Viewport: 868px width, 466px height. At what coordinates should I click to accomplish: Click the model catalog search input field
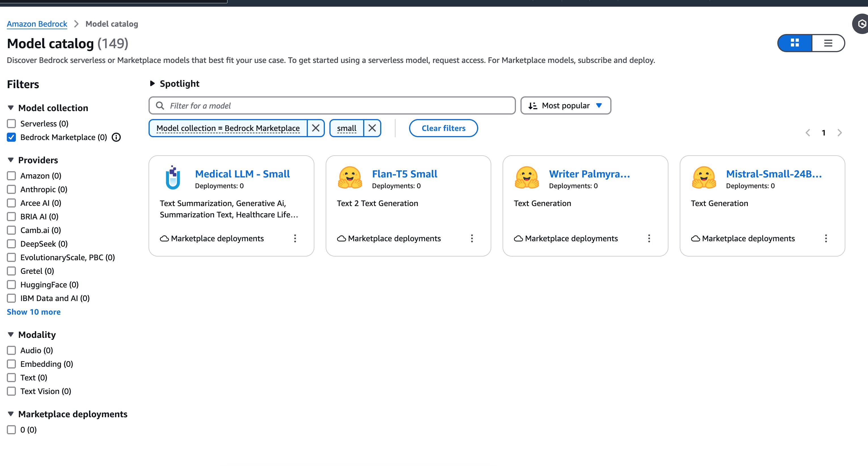[333, 105]
